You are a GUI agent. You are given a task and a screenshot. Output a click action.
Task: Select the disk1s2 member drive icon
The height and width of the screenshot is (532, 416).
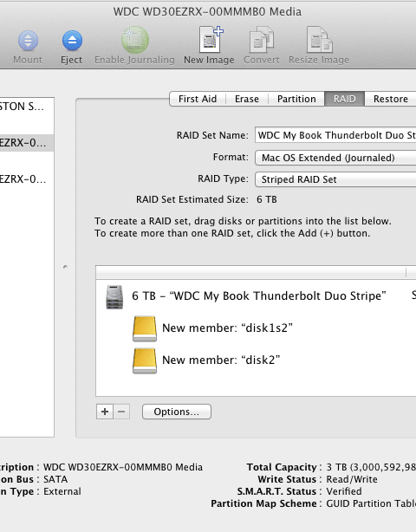145,328
